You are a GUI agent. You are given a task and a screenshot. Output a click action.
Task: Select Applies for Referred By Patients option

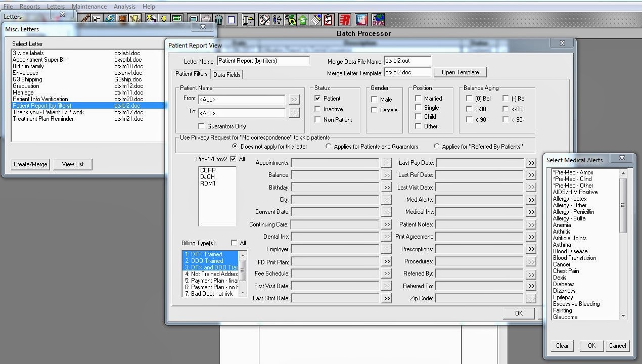[437, 147]
